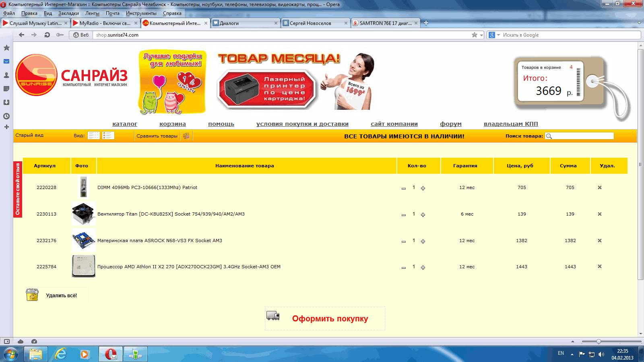The image size is (644, 362).
Task: Show hidden system tray icons
Action: pos(572,354)
